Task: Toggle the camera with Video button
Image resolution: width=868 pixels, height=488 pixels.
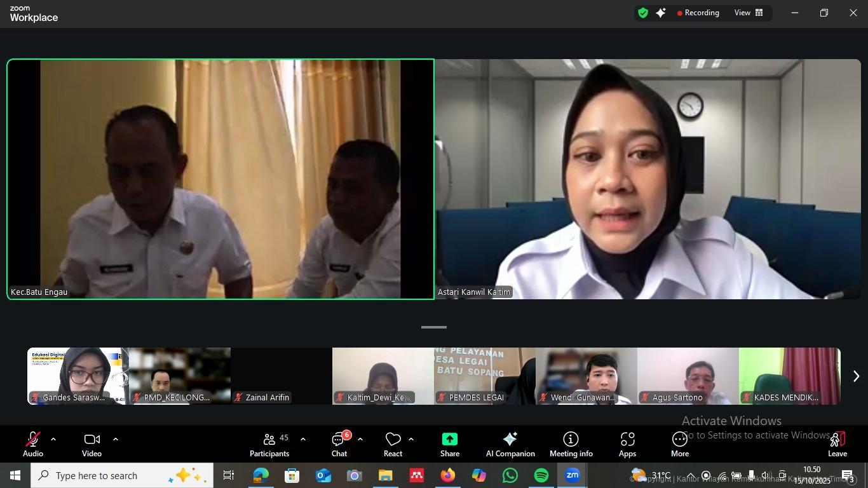Action: tap(92, 444)
